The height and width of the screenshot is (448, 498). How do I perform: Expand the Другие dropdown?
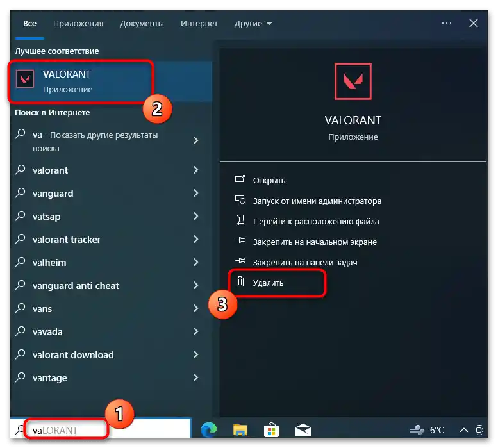pyautogui.click(x=253, y=24)
